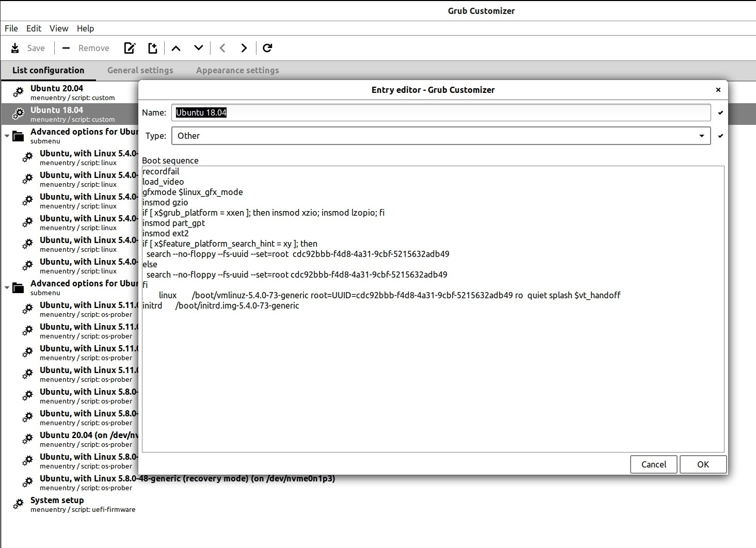Switch to the List configuration tab

click(x=49, y=70)
